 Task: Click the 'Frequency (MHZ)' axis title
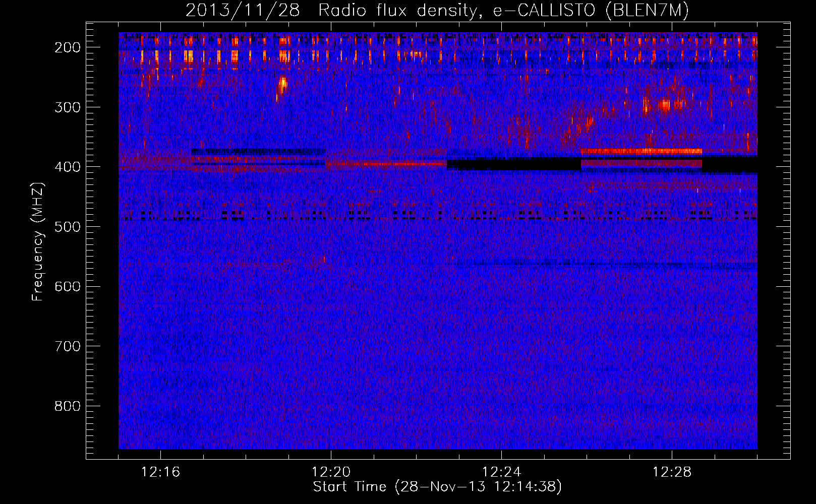(38, 241)
